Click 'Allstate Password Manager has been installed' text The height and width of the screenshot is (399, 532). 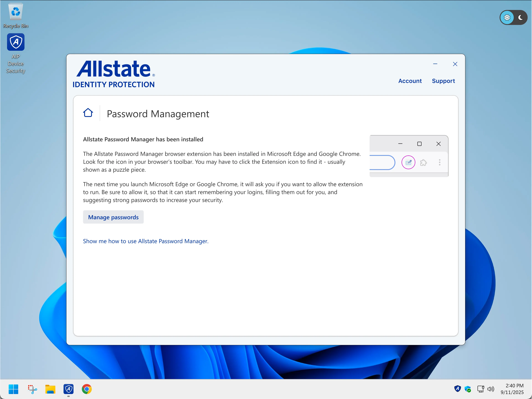(143, 139)
